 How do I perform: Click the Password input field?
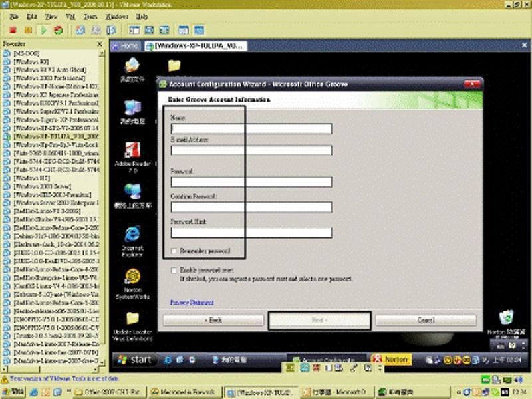click(251, 182)
